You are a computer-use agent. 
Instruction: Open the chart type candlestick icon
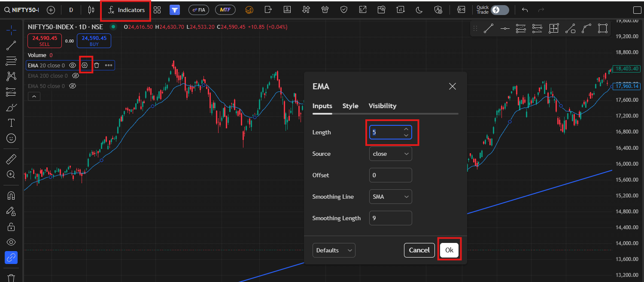click(x=91, y=10)
